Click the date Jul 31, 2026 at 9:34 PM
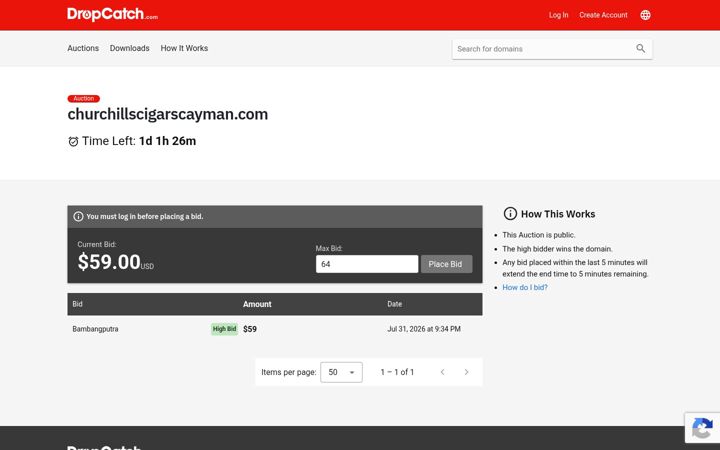The image size is (720, 450). click(424, 329)
